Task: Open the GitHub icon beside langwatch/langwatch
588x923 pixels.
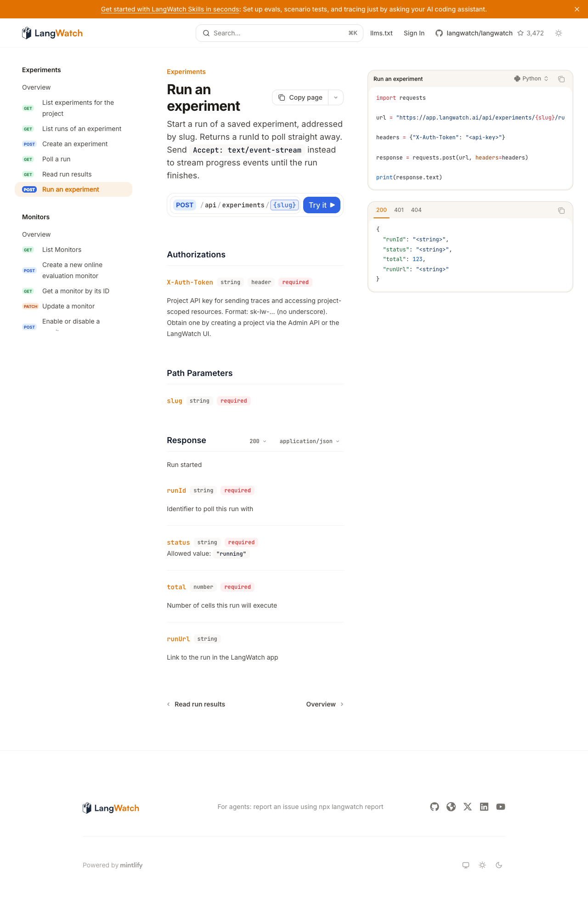Action: (x=439, y=33)
